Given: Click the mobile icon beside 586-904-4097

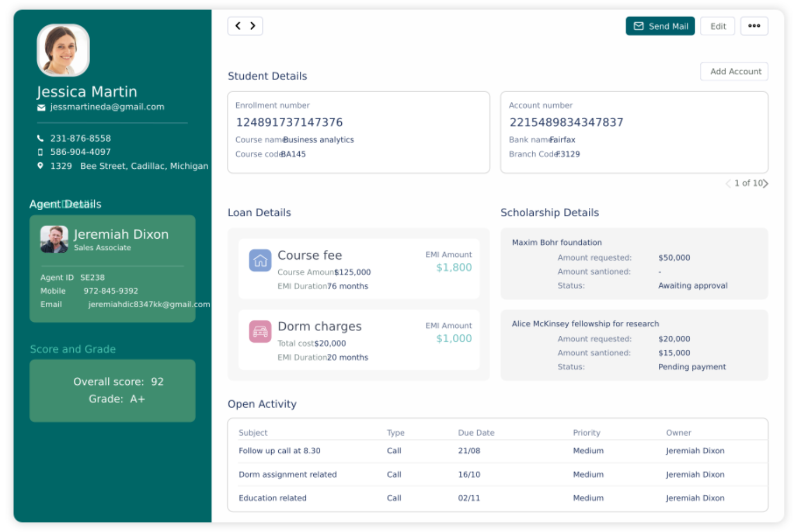Looking at the screenshot, I should pyautogui.click(x=40, y=151).
